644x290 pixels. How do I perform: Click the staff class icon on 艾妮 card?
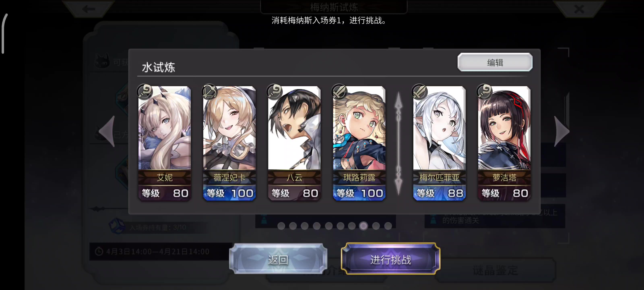click(145, 92)
